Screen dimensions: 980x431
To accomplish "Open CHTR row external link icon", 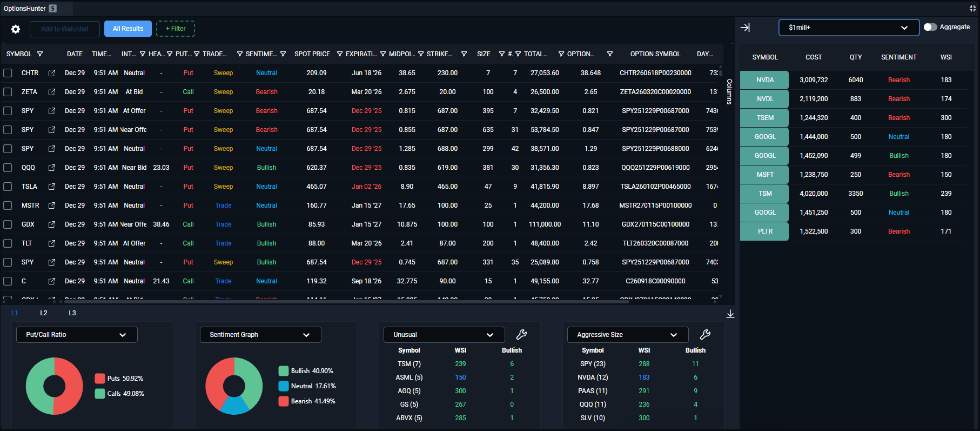I will (52, 73).
